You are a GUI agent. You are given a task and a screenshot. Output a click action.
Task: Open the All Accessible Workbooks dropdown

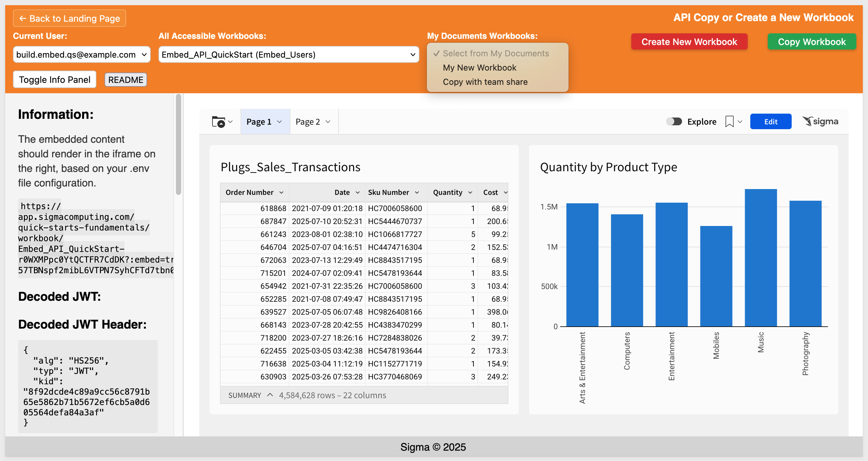[288, 55]
